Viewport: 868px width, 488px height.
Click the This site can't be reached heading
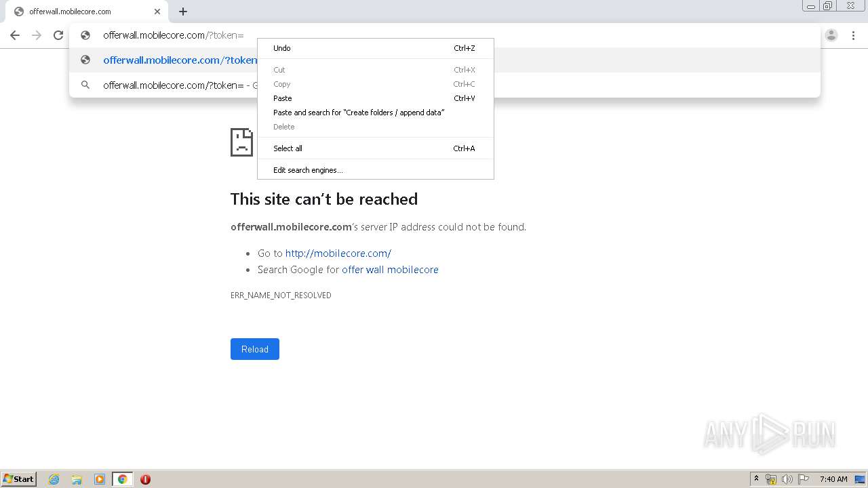click(324, 199)
